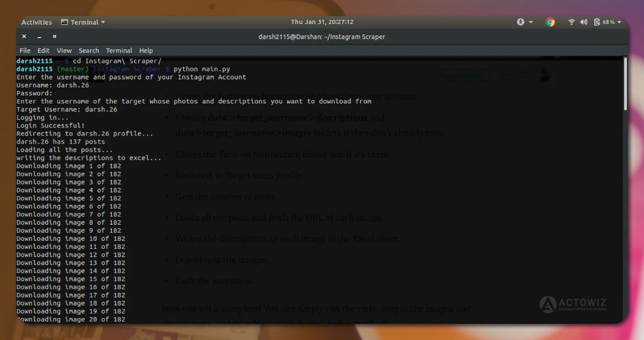Click 'Enter the username and password' prompt line
This screenshot has width=644, height=340.
(x=131, y=77)
